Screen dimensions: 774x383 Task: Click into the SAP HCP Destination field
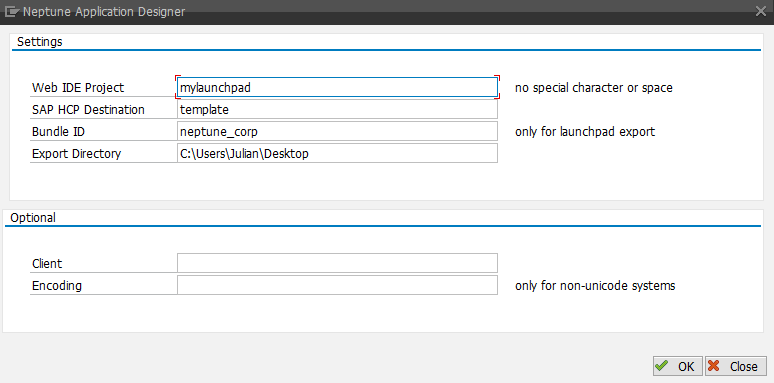(337, 110)
